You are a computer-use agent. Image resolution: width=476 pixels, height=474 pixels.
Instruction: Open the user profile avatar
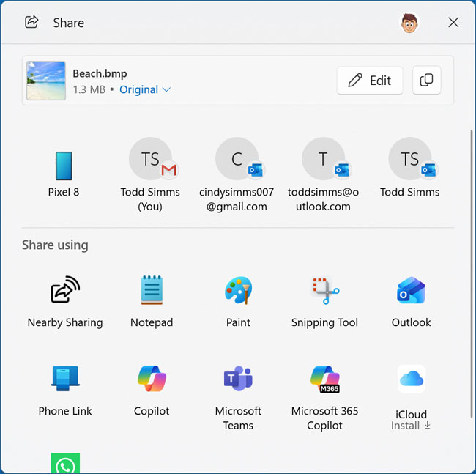point(409,23)
